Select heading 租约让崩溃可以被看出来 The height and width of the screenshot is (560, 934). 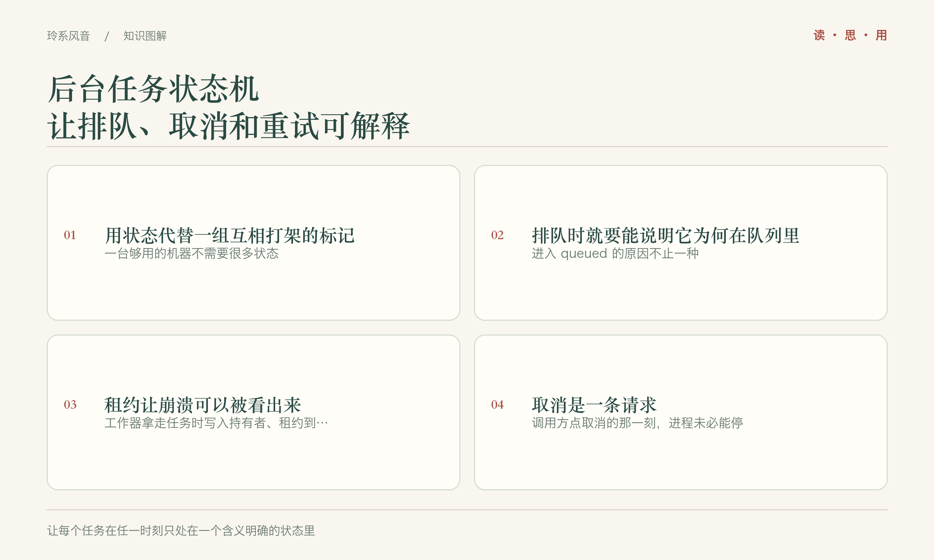pyautogui.click(x=203, y=405)
